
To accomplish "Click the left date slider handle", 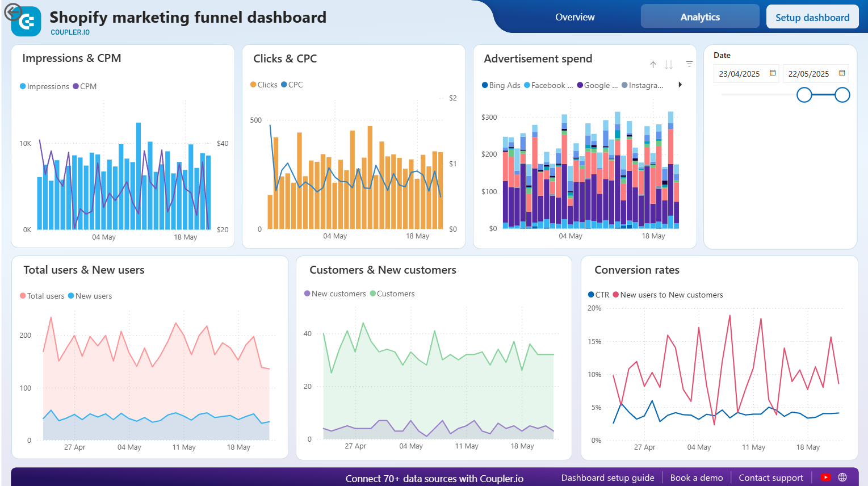I will [x=804, y=95].
